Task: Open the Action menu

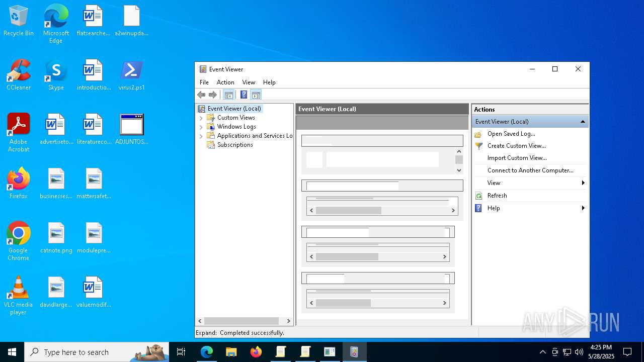Action: coord(225,82)
